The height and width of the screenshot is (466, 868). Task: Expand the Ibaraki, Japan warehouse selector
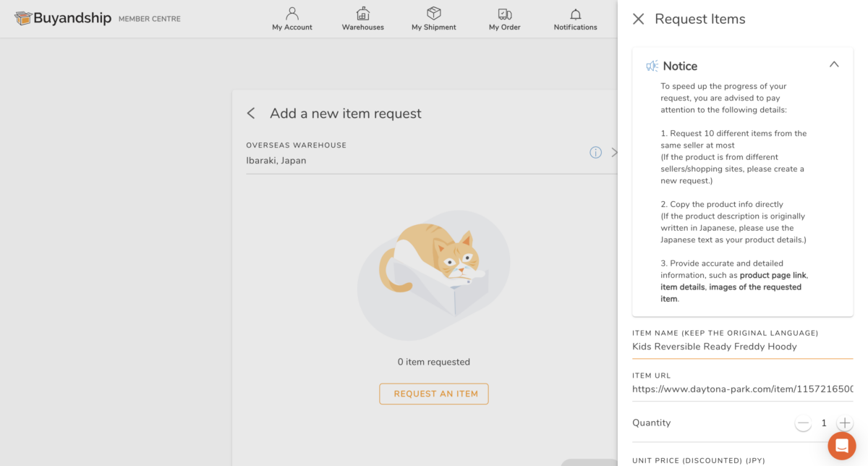coord(613,153)
